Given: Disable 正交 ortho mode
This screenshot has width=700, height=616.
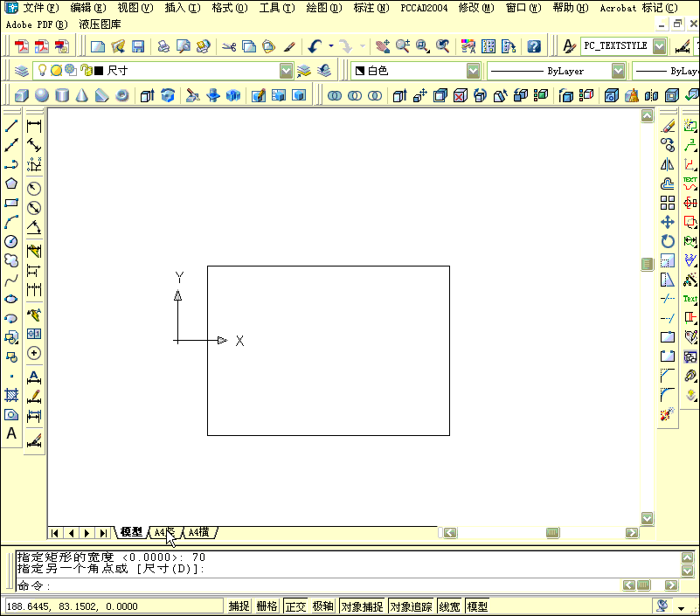Looking at the screenshot, I should pyautogui.click(x=295, y=606).
